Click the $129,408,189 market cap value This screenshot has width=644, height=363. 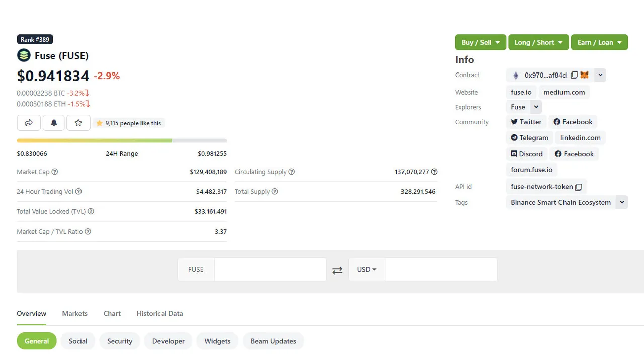[x=208, y=172]
